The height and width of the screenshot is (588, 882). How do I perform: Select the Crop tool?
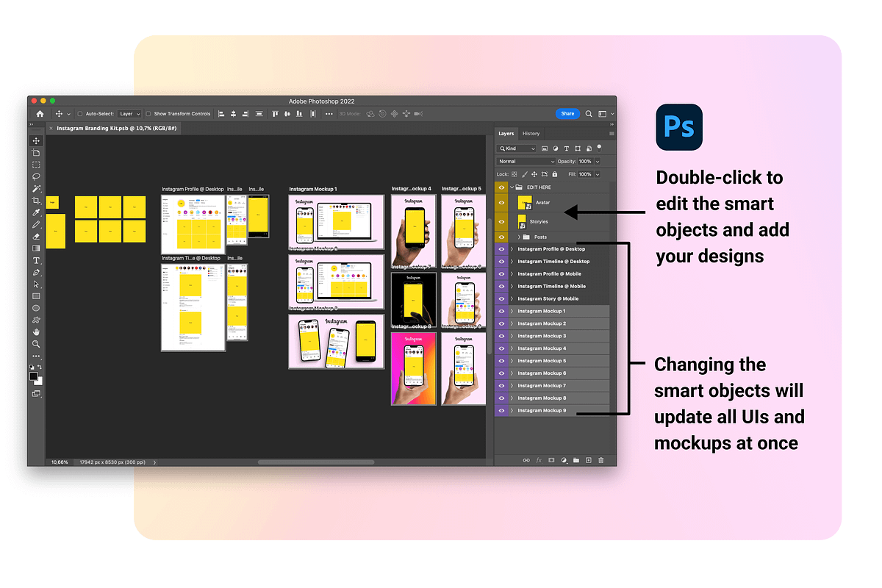point(36,201)
